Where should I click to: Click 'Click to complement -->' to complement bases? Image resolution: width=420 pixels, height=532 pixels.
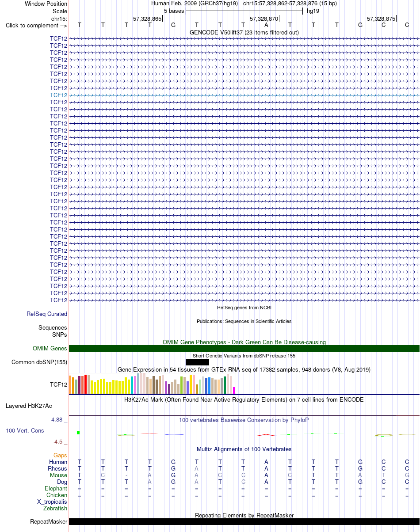pos(36,26)
